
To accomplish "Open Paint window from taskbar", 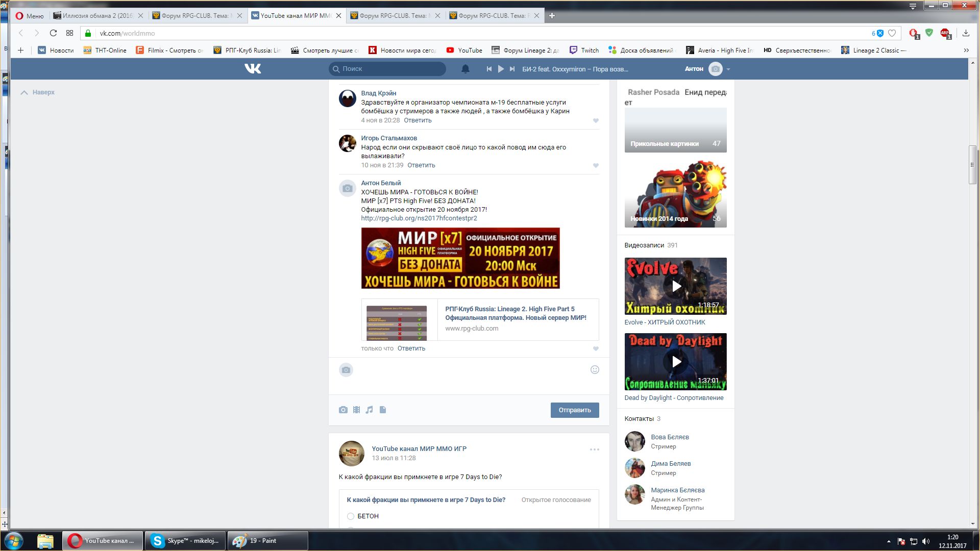I will click(x=267, y=541).
